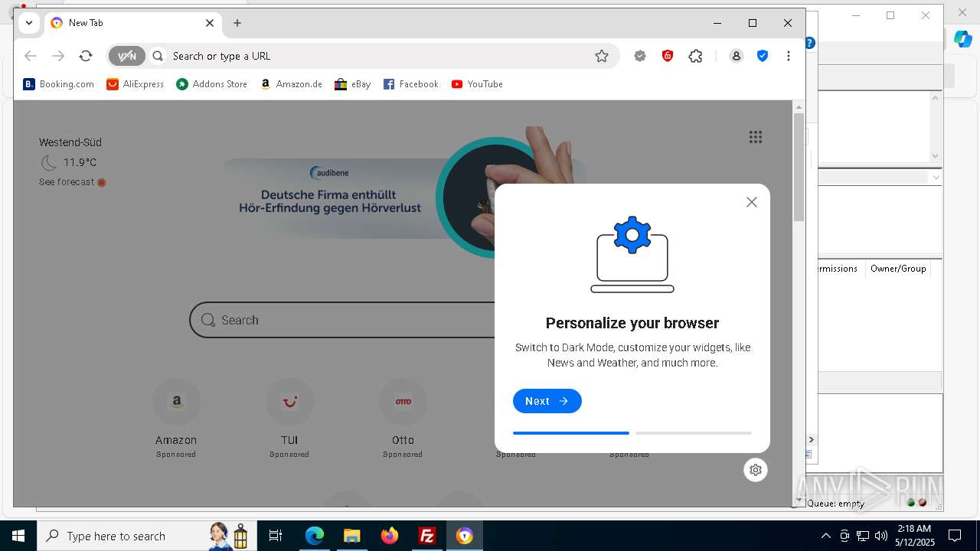Open the apps grid icon
This screenshot has width=980, height=551.
(x=756, y=137)
